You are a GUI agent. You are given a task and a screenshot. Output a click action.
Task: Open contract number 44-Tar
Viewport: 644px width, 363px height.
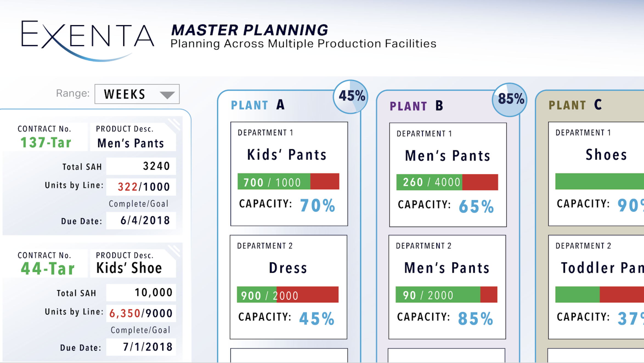click(x=48, y=268)
